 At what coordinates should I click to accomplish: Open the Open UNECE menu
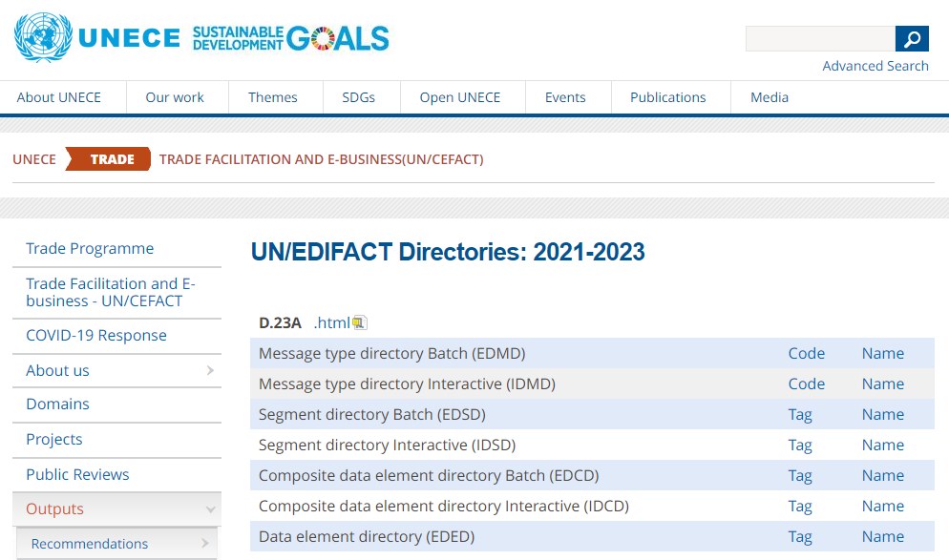point(460,97)
